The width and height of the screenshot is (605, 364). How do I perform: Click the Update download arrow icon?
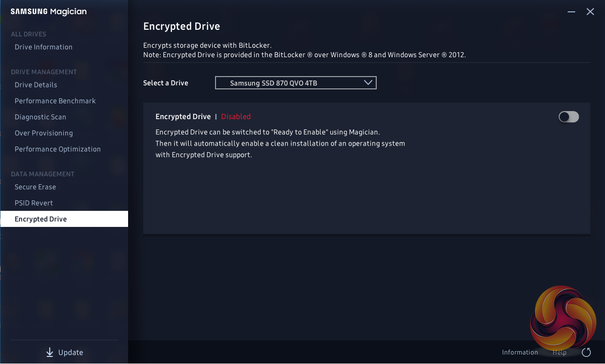(50, 352)
